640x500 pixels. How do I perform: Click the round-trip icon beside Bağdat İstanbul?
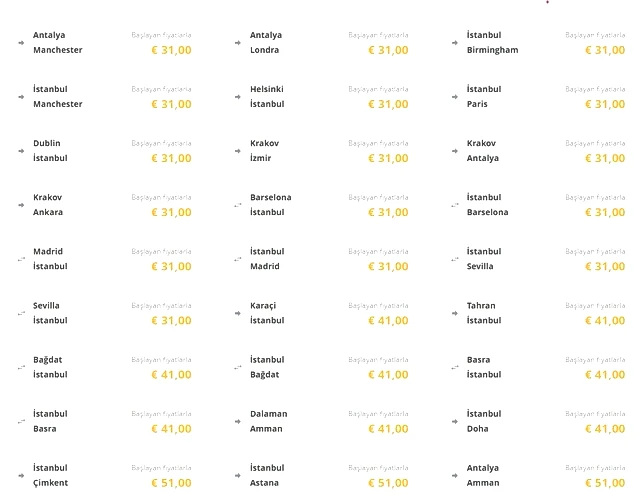[x=21, y=367]
